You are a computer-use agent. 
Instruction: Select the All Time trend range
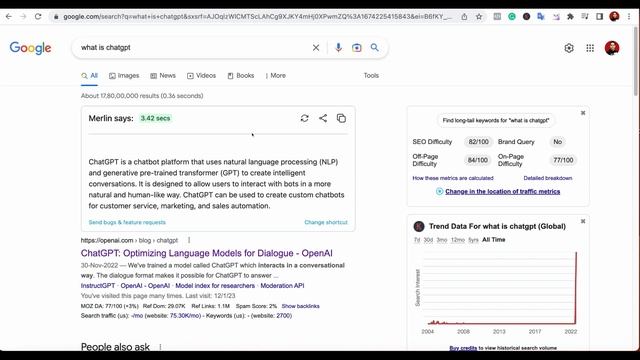pyautogui.click(x=493, y=240)
